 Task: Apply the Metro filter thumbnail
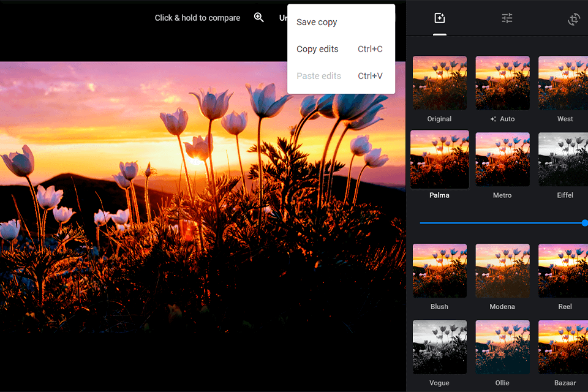tap(502, 159)
